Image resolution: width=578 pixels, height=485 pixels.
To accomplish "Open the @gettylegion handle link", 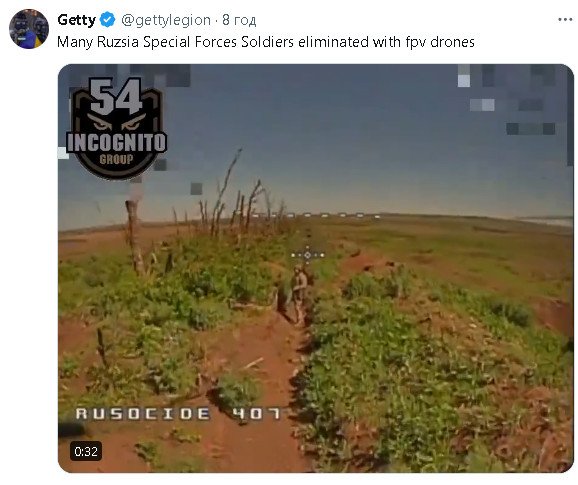I will click(x=166, y=20).
